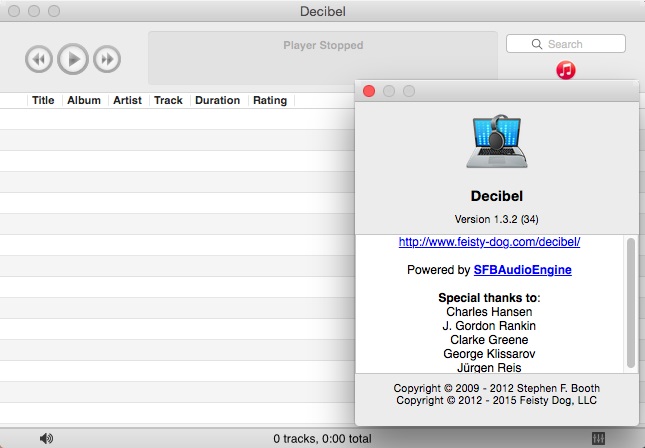Click the magnifying glass search icon
This screenshot has width=645, height=448.
[x=536, y=44]
